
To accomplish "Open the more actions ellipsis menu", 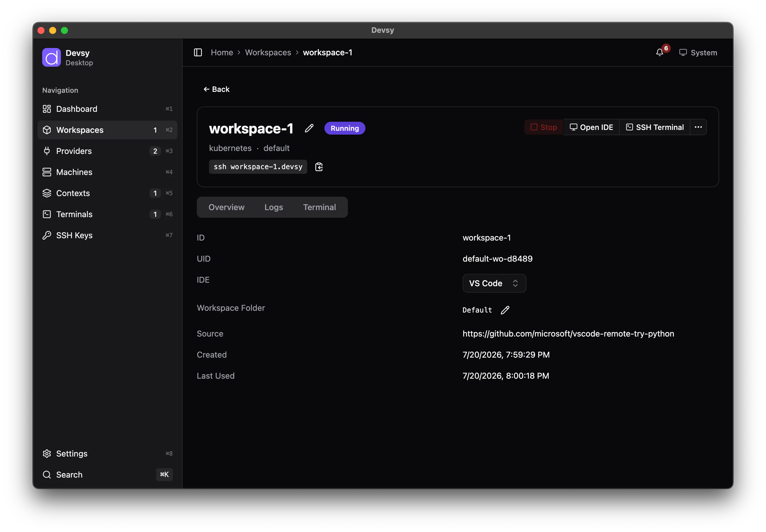I will pos(698,127).
